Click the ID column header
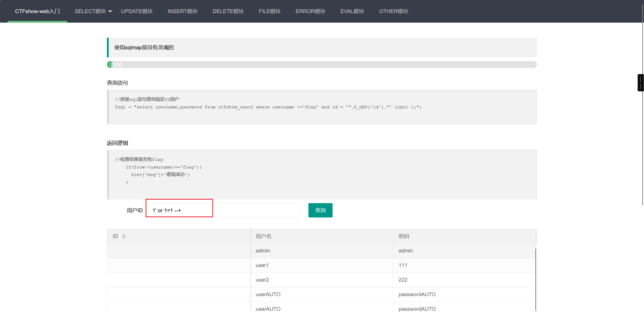Viewport: 644px width, 312px height. [115, 236]
